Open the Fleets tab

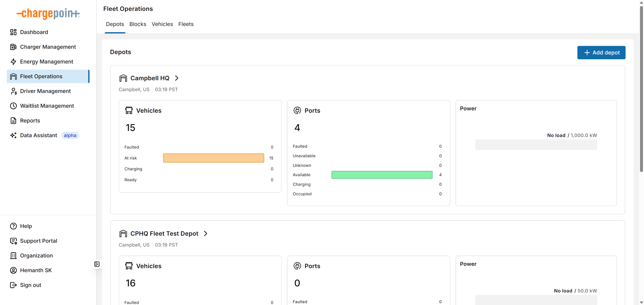186,24
